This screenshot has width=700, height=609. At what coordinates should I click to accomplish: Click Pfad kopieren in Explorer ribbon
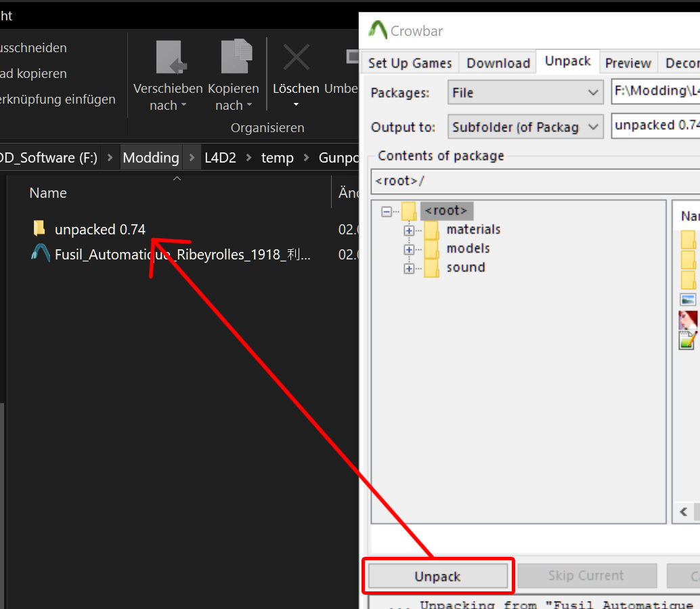33,73
